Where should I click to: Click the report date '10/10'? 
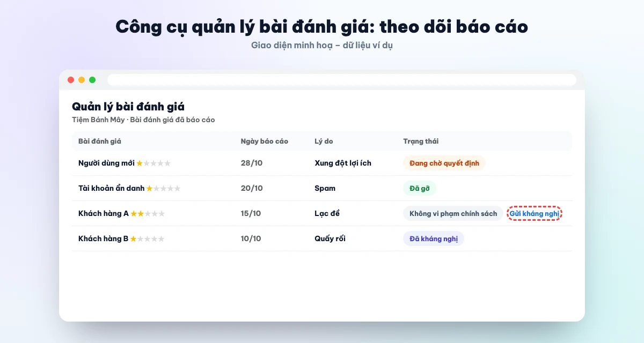(251, 238)
